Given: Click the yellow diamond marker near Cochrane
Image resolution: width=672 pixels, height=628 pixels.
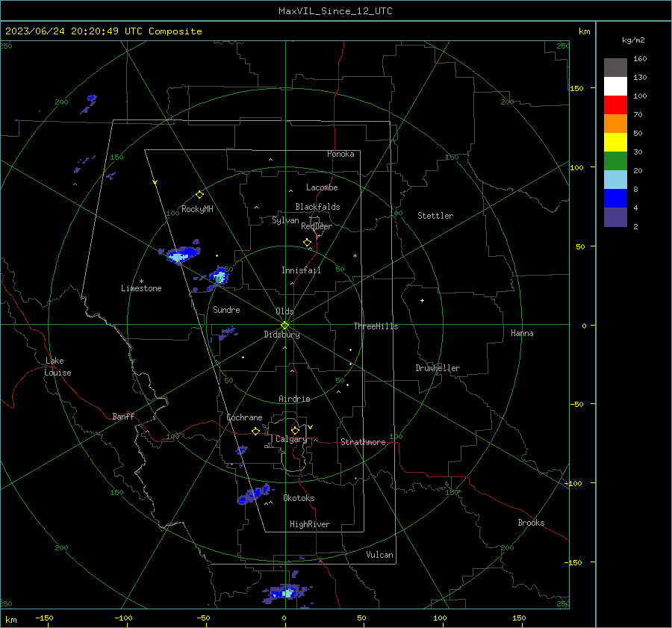Looking at the screenshot, I should (256, 432).
